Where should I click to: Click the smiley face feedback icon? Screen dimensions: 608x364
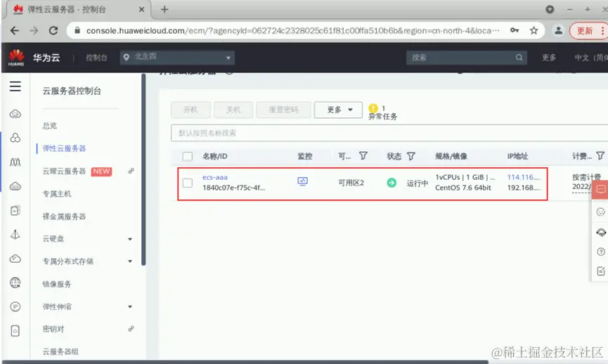tap(601, 212)
